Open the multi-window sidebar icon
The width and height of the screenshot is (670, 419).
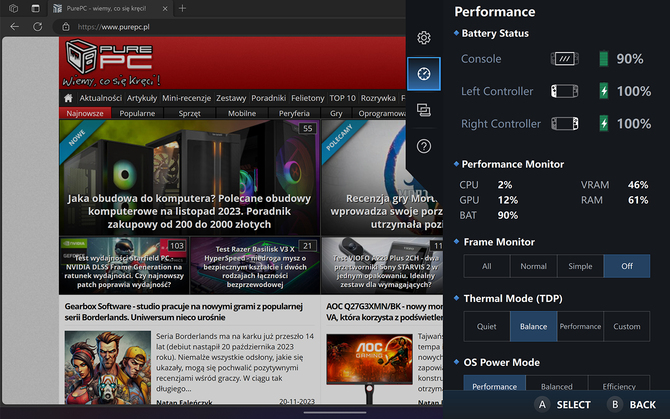point(423,110)
